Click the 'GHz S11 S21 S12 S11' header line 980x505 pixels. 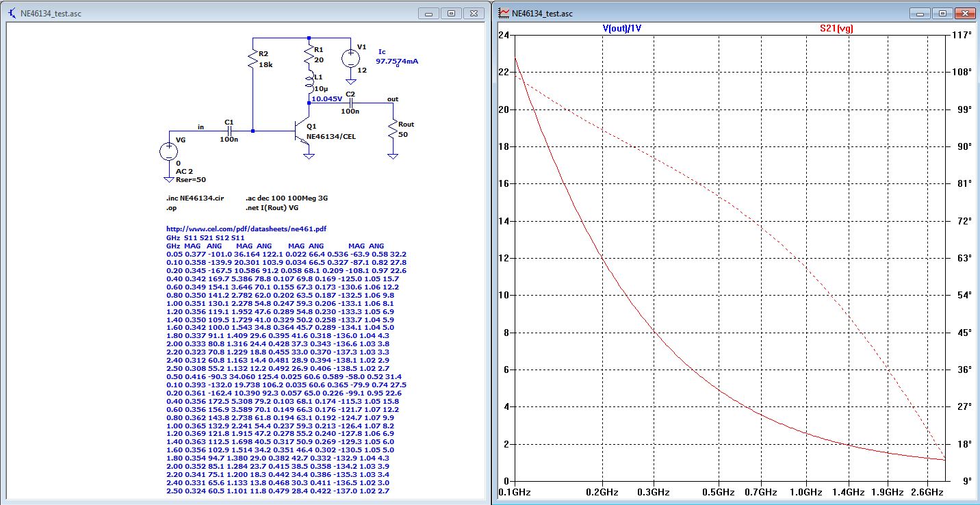[x=205, y=237]
